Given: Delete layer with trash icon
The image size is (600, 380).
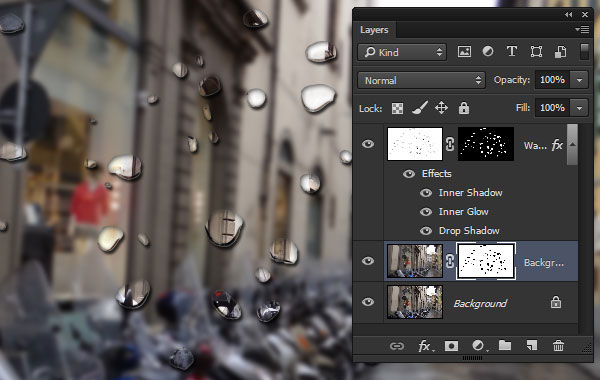Looking at the screenshot, I should pos(558,346).
